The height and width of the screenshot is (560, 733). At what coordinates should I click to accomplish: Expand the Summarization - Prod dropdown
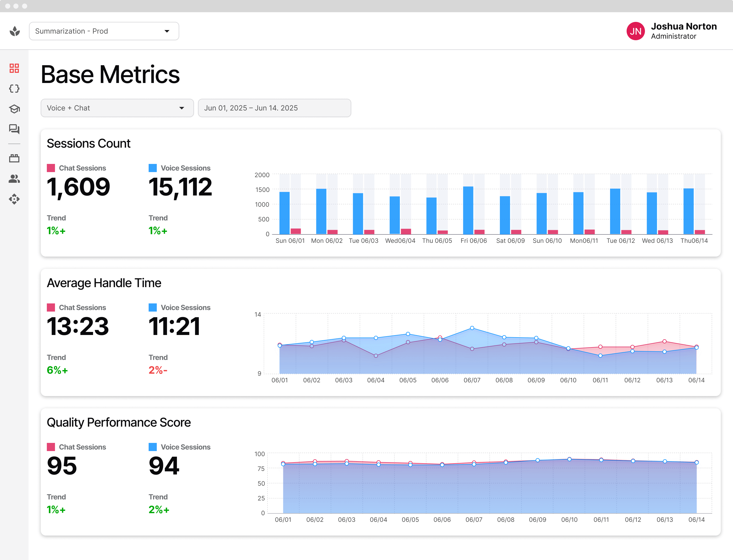[104, 31]
